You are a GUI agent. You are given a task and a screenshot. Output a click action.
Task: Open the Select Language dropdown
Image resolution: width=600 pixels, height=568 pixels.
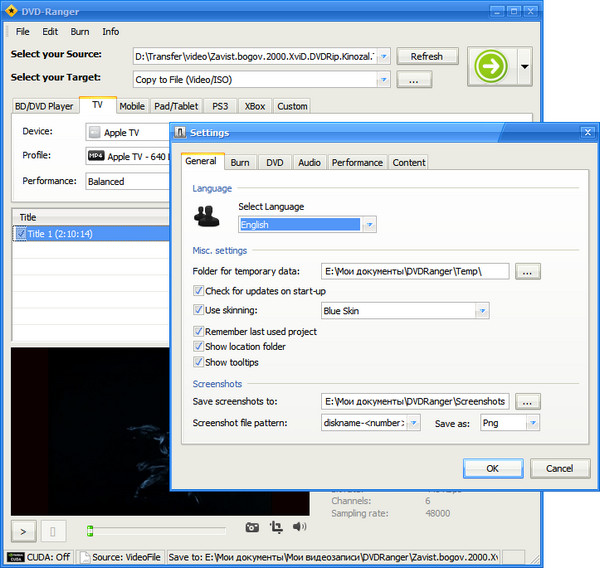(369, 225)
